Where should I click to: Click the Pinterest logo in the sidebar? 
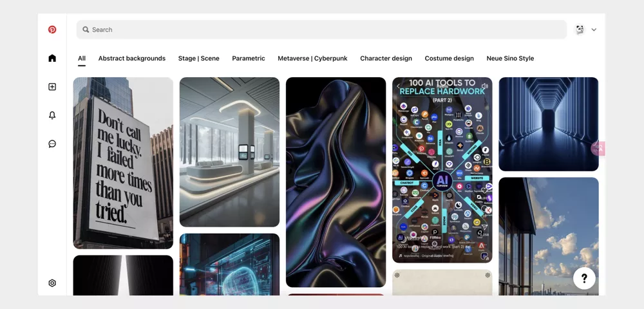(52, 30)
